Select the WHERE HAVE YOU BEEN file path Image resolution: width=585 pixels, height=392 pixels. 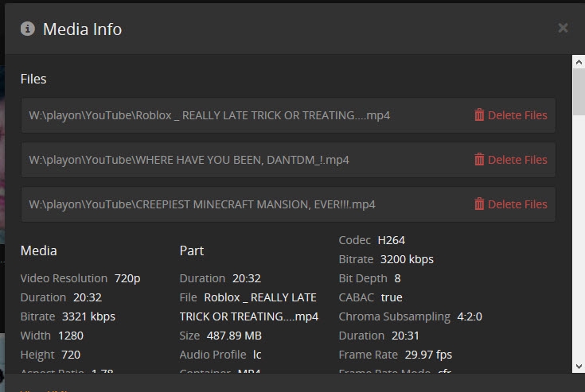[x=189, y=160]
